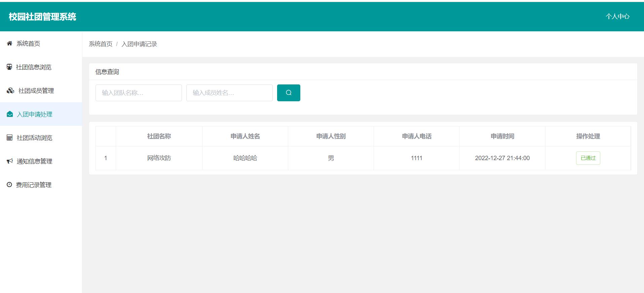Screen dimensions: 644x293
Task: Open the 社团活动浏览 sidebar entry
Action: pyautogui.click(x=41, y=138)
